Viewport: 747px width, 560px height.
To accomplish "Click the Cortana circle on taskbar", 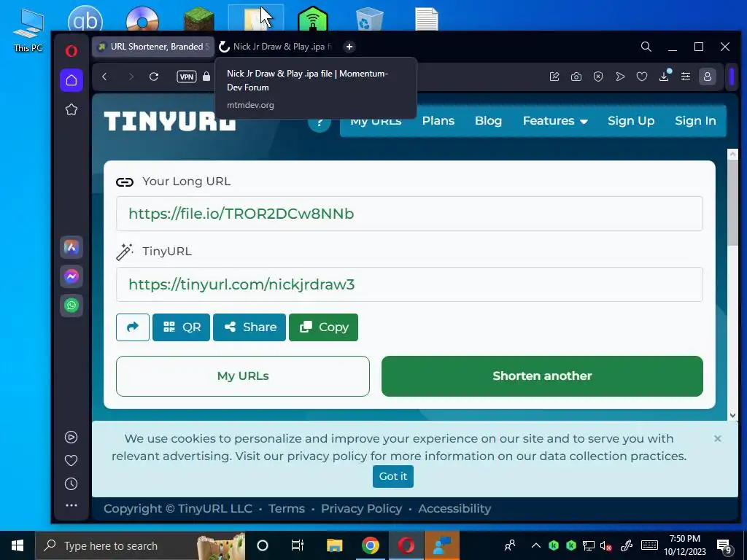I will point(263,545).
